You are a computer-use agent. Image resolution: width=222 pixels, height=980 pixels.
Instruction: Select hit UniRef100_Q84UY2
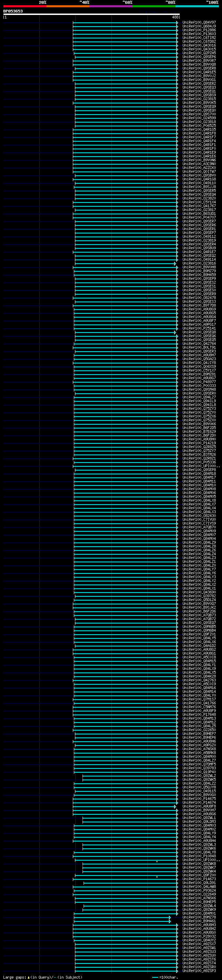[199, 940]
